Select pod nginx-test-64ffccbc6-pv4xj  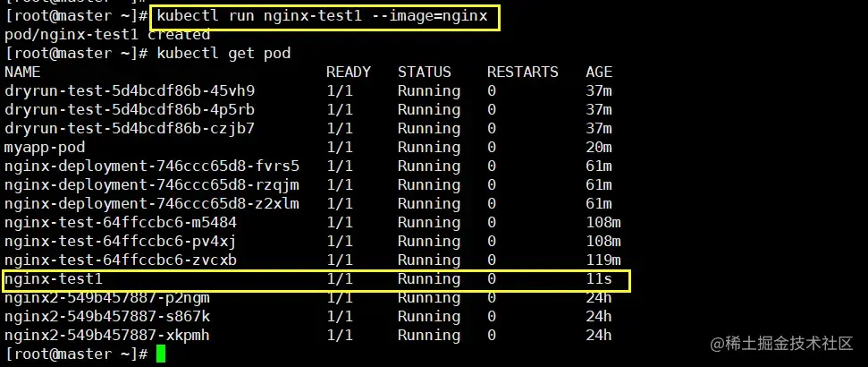click(121, 242)
